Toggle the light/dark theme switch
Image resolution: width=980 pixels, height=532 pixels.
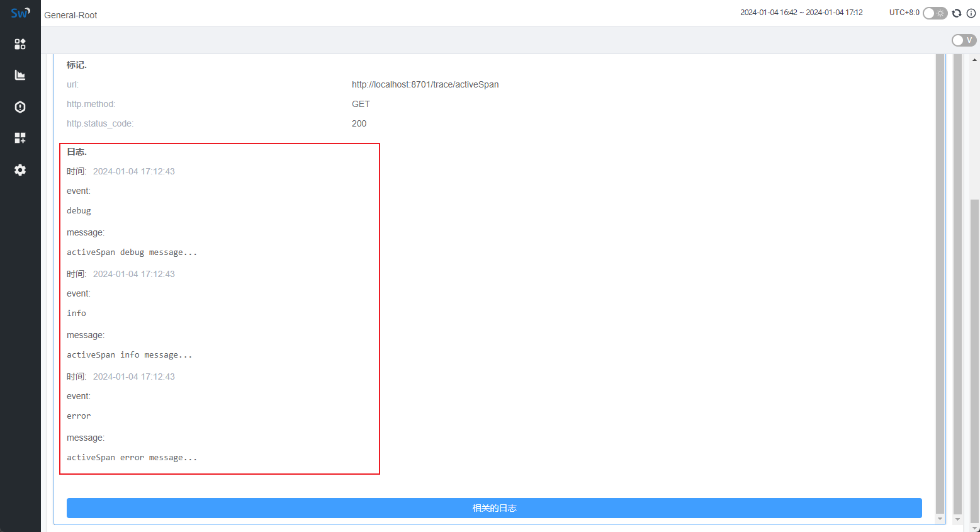point(935,13)
